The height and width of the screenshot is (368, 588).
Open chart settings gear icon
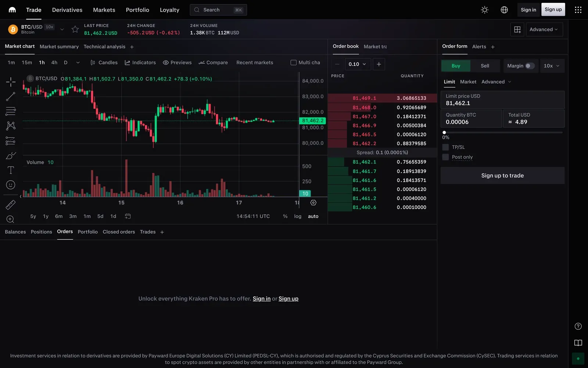tap(313, 203)
